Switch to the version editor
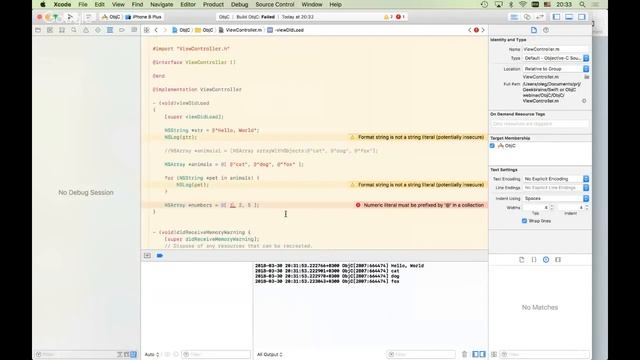 tap(540, 17)
